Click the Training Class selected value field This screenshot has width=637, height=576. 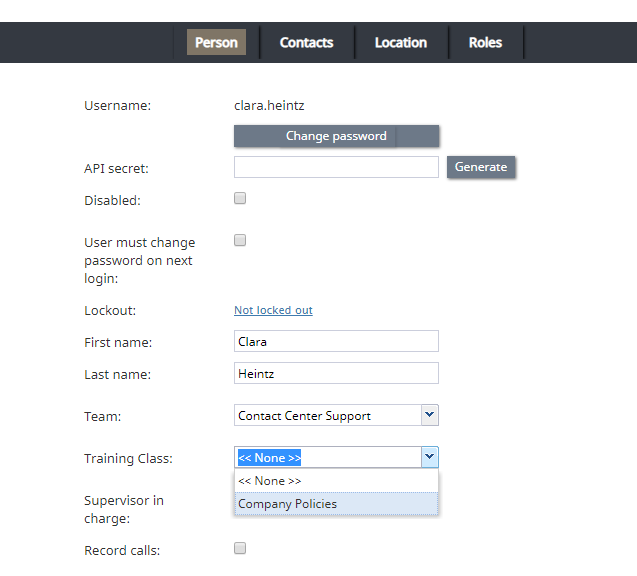[x=327, y=457]
